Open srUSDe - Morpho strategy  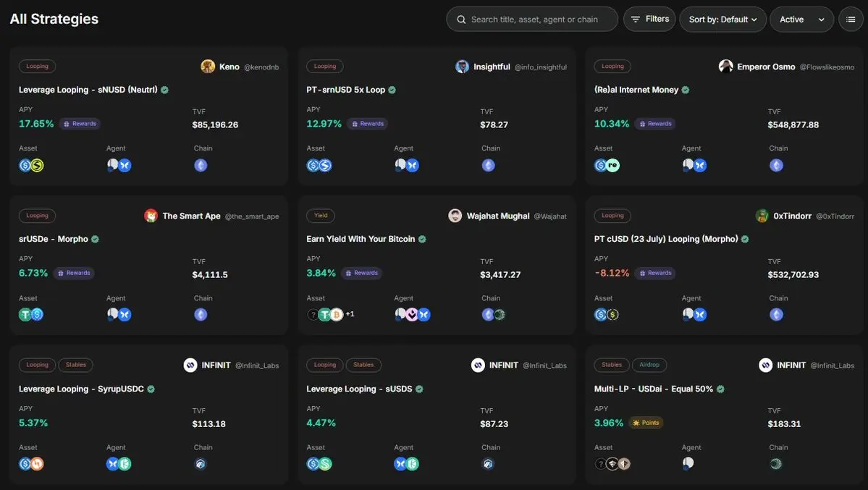point(53,239)
